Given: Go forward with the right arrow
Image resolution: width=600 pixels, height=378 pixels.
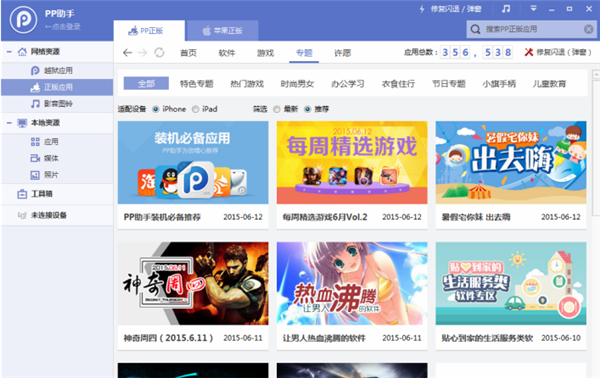Looking at the screenshot, I should (142, 53).
